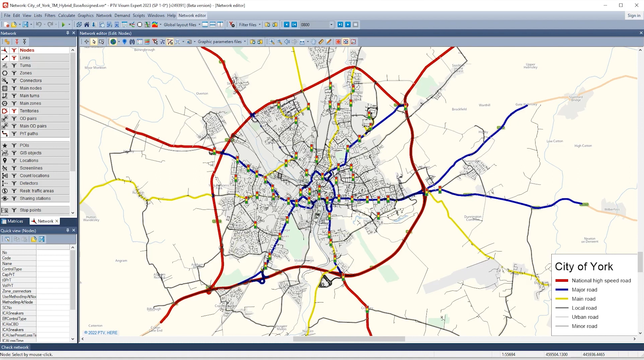Click the save icon in Quick view toolbar
The width and height of the screenshot is (644, 360).
(x=42, y=239)
